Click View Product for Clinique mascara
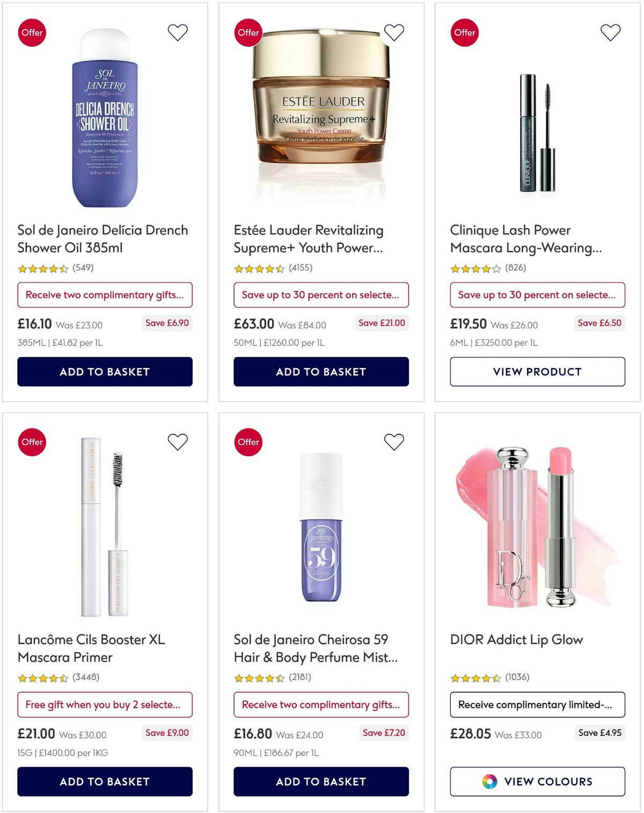Image resolution: width=644 pixels, height=813 pixels. (x=537, y=372)
